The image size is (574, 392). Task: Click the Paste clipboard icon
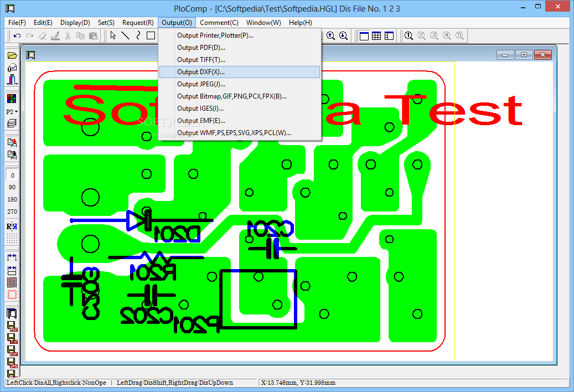(94, 36)
